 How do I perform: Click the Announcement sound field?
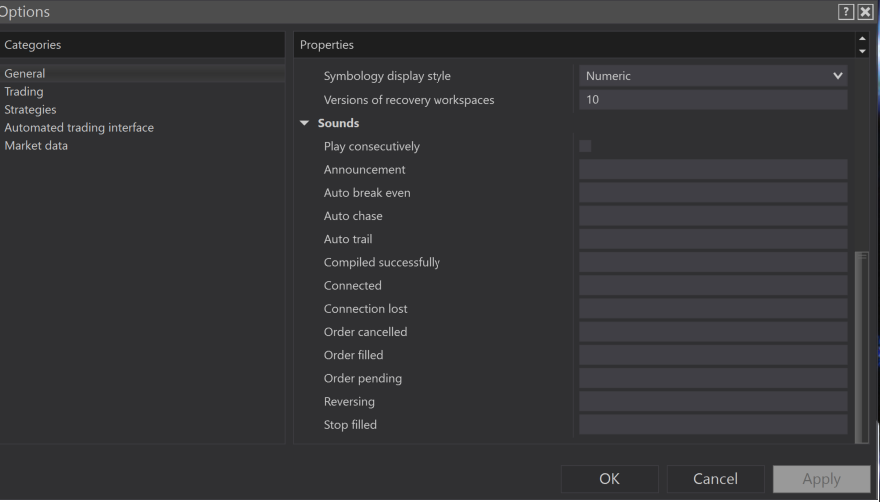(x=713, y=170)
